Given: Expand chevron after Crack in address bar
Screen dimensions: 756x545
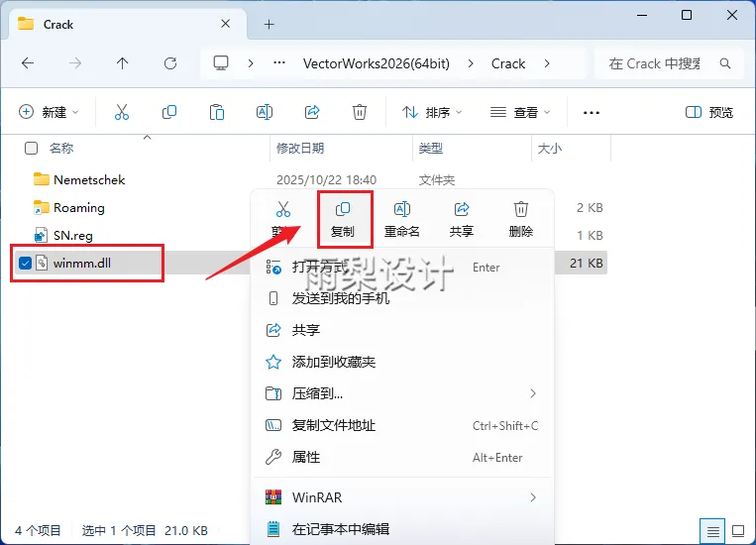Looking at the screenshot, I should (547, 63).
